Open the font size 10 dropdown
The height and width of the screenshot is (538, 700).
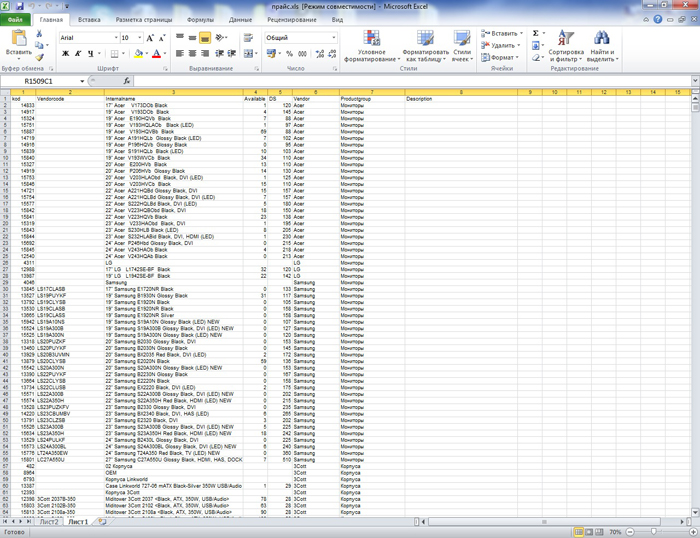(140, 38)
